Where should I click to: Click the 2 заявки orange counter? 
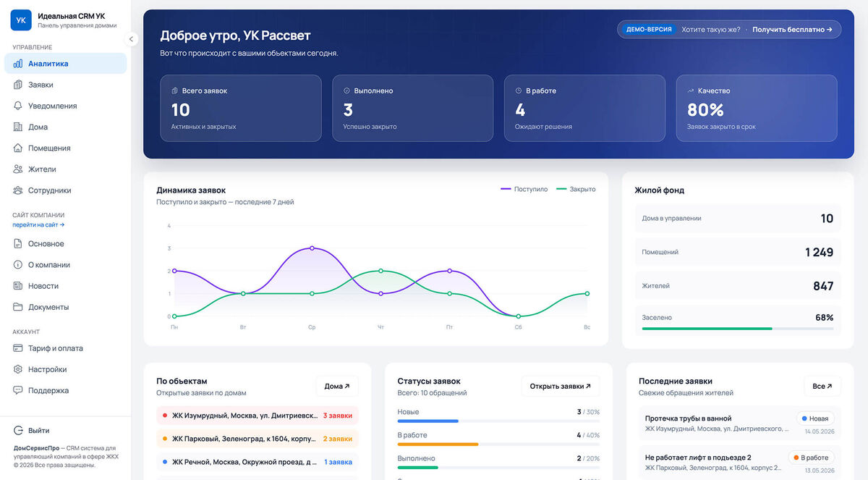pyautogui.click(x=338, y=439)
